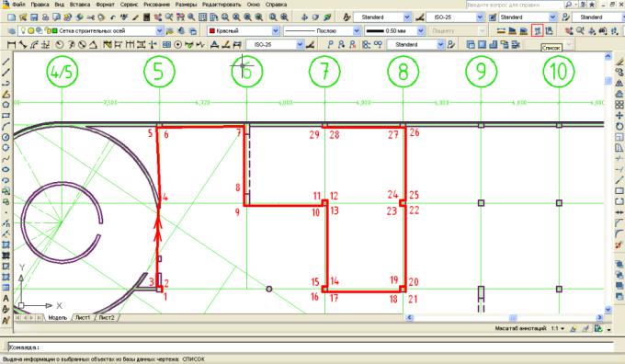Image resolution: width=625 pixels, height=364 pixels.
Task: Switch to the Лист1 layout tab
Action: coord(83,318)
